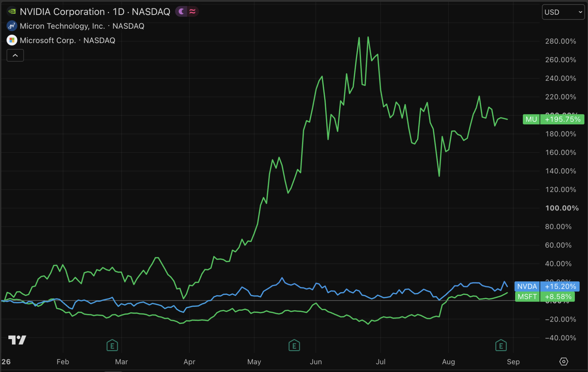Click the 280.00% price scale label
This screenshot has width=588, height=372.
click(561, 41)
